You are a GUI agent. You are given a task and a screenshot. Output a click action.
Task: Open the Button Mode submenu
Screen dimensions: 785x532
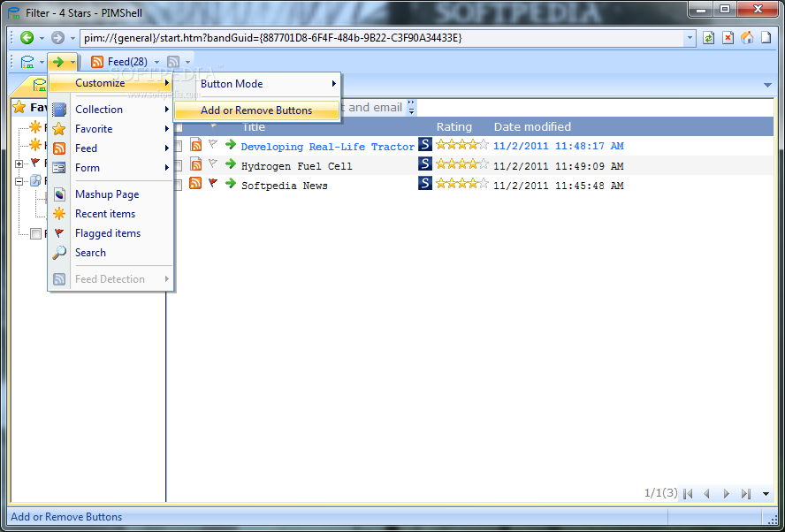[x=257, y=84]
